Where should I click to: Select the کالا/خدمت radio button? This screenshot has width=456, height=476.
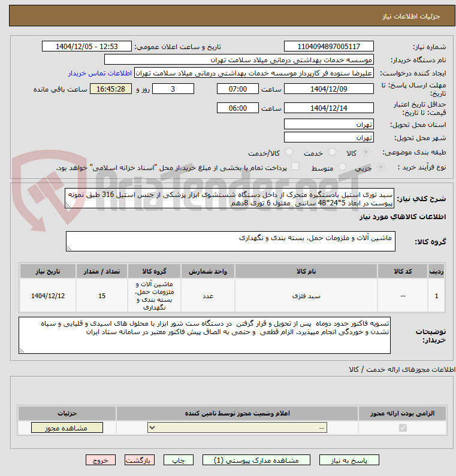point(289,152)
